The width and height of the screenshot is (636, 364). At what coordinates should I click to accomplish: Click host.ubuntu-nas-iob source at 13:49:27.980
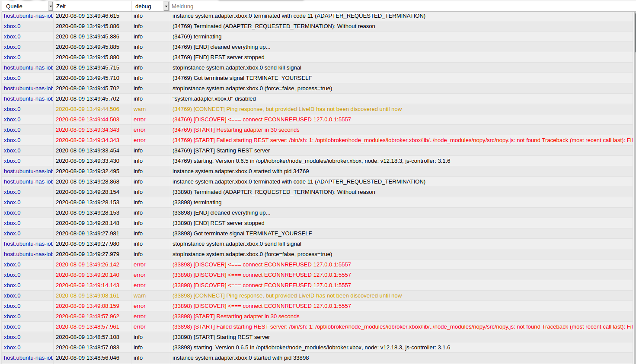pyautogui.click(x=29, y=244)
